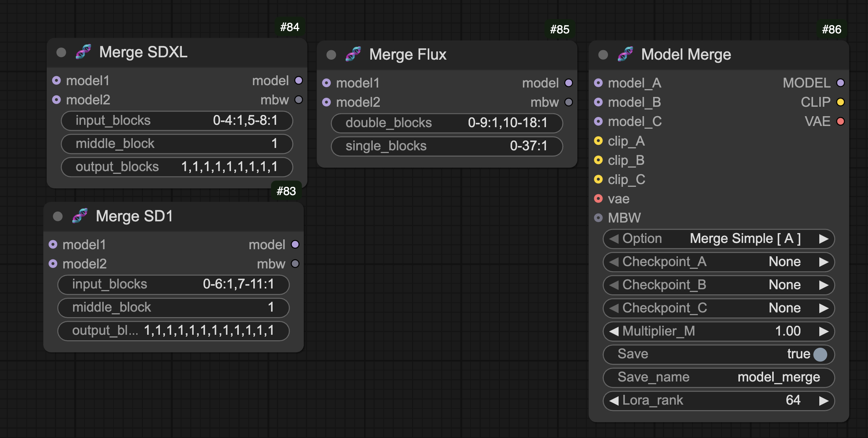868x438 pixels.
Task: Edit the Save_name model_merge field
Action: point(719,377)
